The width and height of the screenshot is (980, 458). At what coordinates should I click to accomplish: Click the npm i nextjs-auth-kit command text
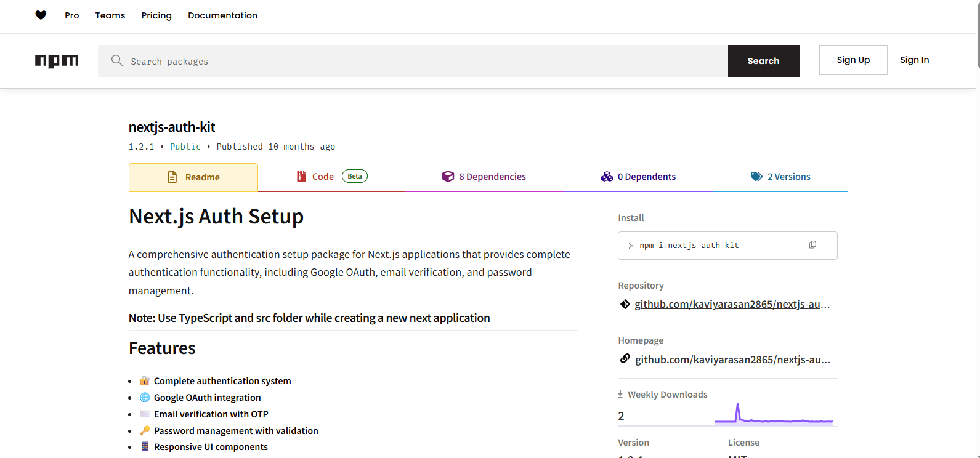pyautogui.click(x=689, y=245)
